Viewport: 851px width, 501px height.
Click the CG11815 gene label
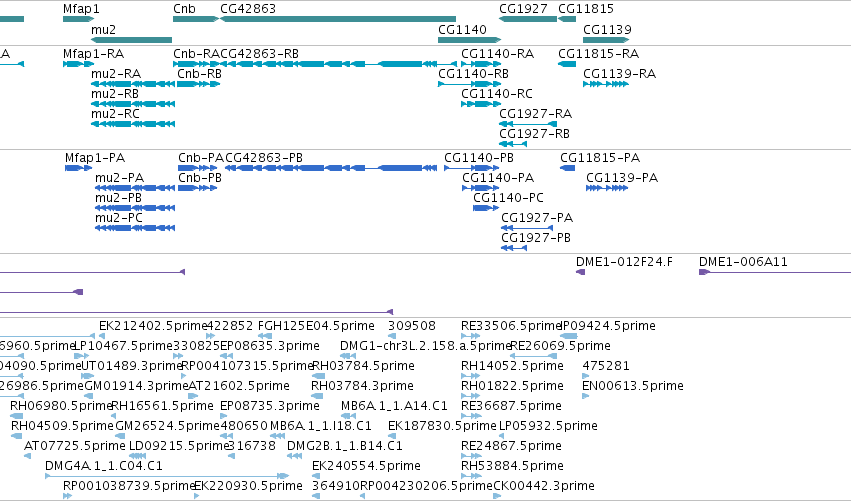tap(586, 9)
